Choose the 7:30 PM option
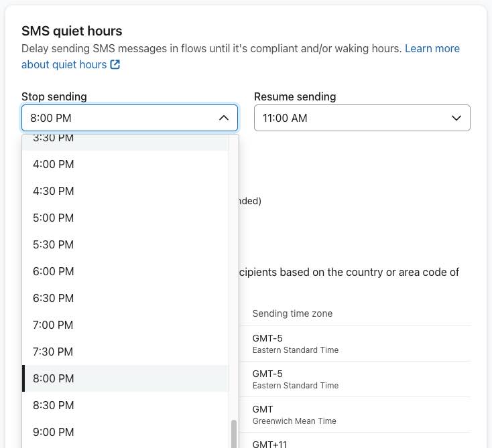492x448 pixels. (125, 352)
